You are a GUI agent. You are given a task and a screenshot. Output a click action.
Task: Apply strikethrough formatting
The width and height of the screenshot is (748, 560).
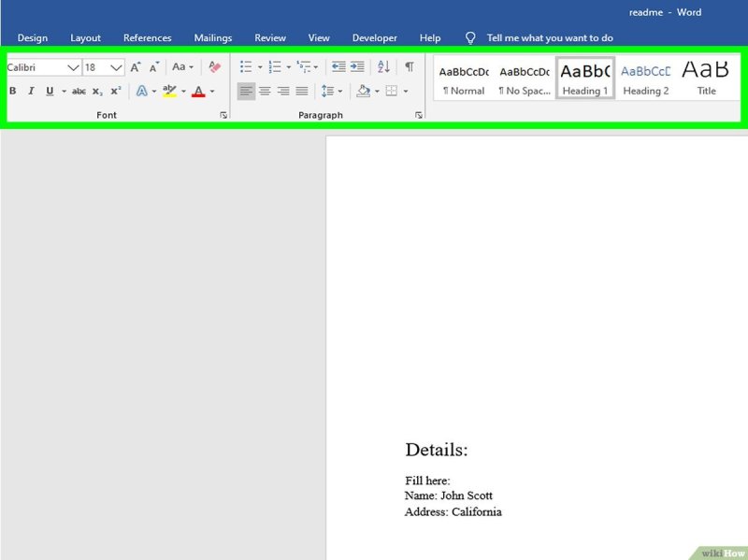pos(79,91)
